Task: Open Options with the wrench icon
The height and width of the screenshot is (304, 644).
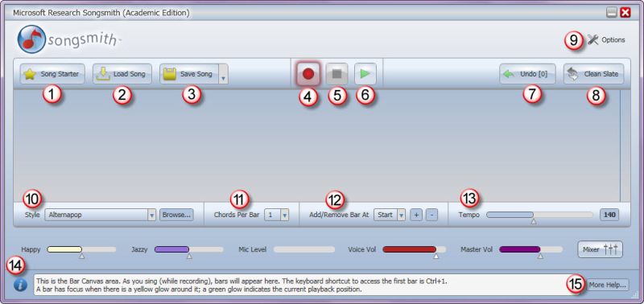Action: [606, 39]
